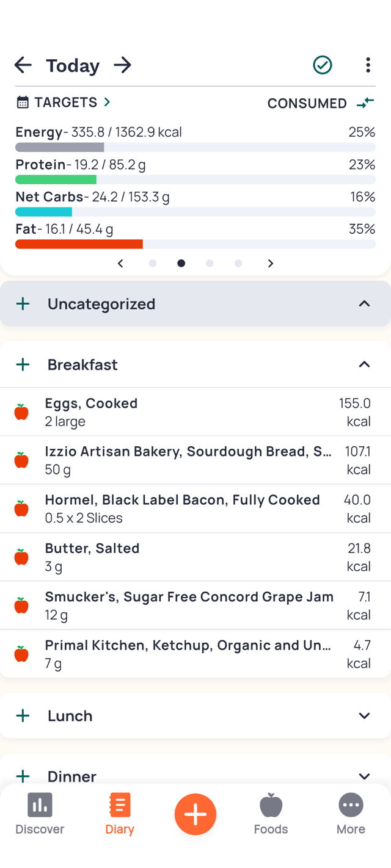Add food to Breakfast plus icon
Image resolution: width=391 pixels, height=868 pixels.
[23, 364]
